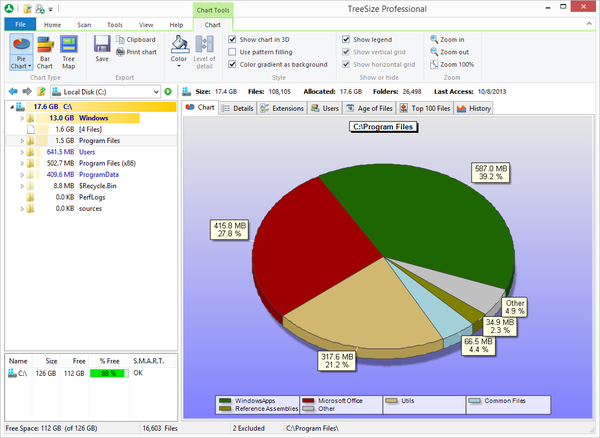Click C:\ drive icon in drive list
This screenshot has height=438, width=600.
click(x=12, y=373)
